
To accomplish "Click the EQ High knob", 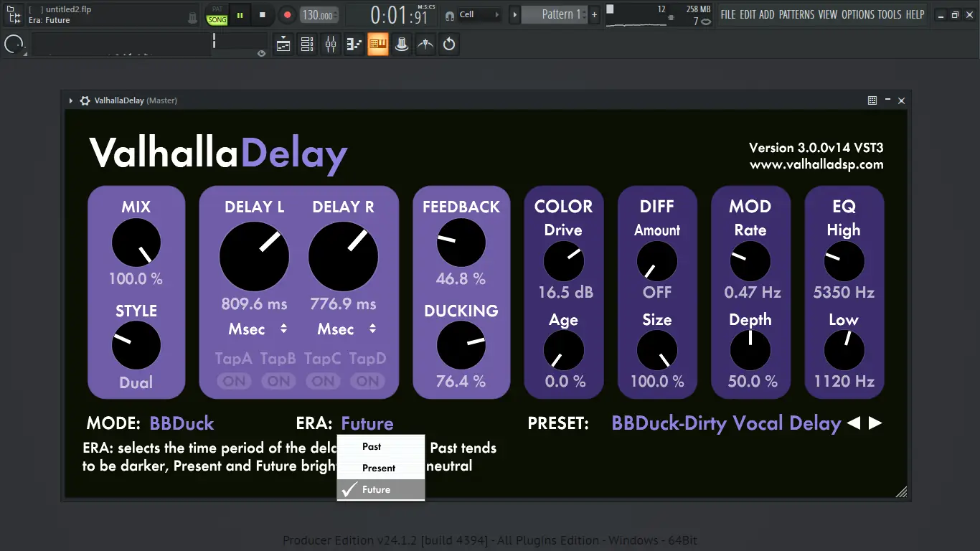I will tap(844, 261).
